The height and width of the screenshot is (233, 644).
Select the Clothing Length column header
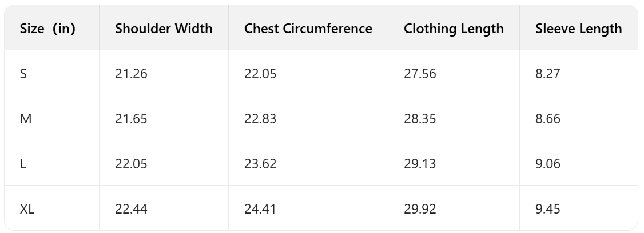(x=454, y=29)
